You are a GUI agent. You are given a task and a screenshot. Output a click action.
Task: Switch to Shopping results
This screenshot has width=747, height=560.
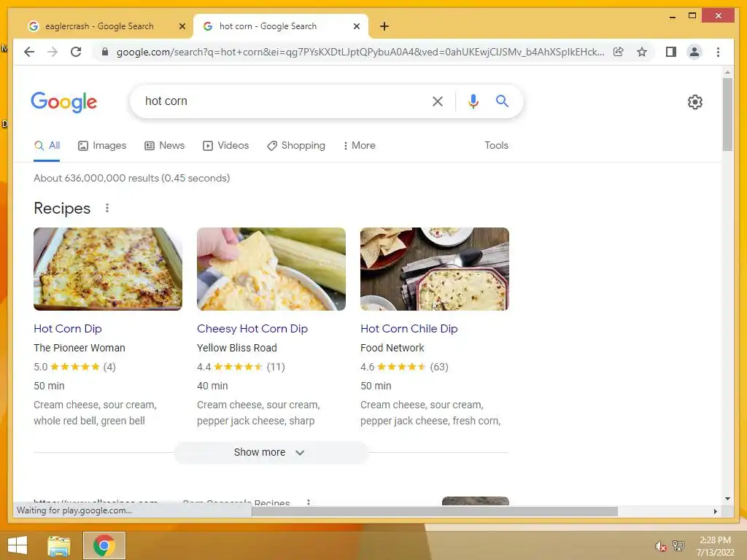point(296,145)
